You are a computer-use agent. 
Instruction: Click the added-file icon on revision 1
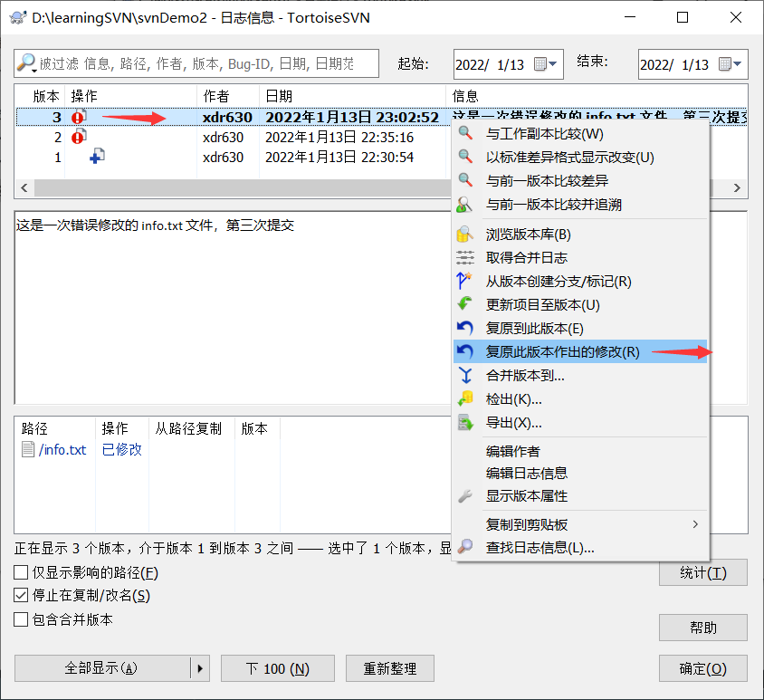point(96,156)
